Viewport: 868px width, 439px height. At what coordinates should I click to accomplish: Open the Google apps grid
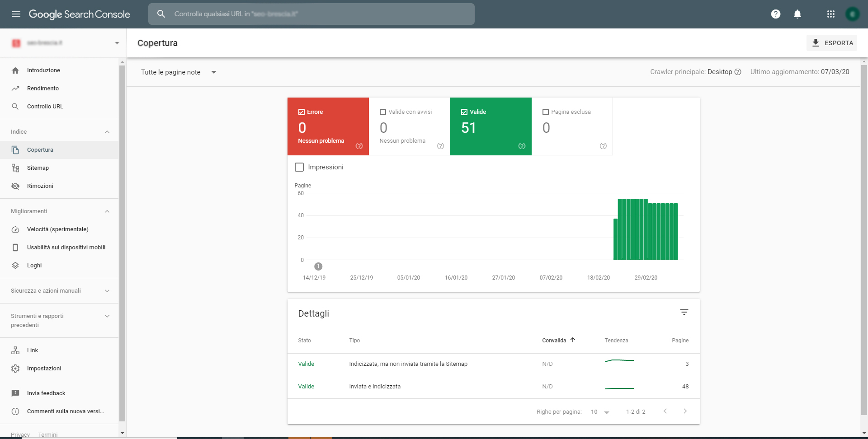(x=831, y=14)
